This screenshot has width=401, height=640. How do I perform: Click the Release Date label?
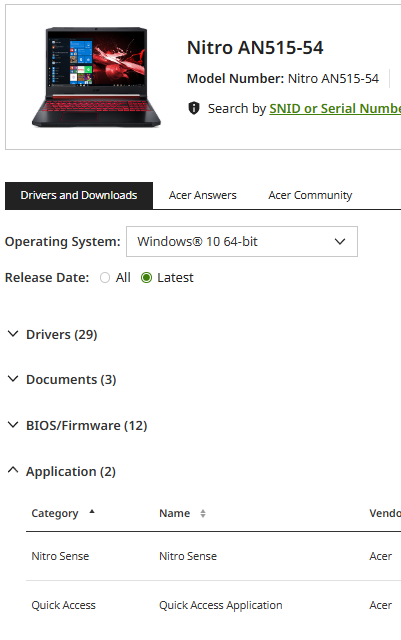[47, 278]
